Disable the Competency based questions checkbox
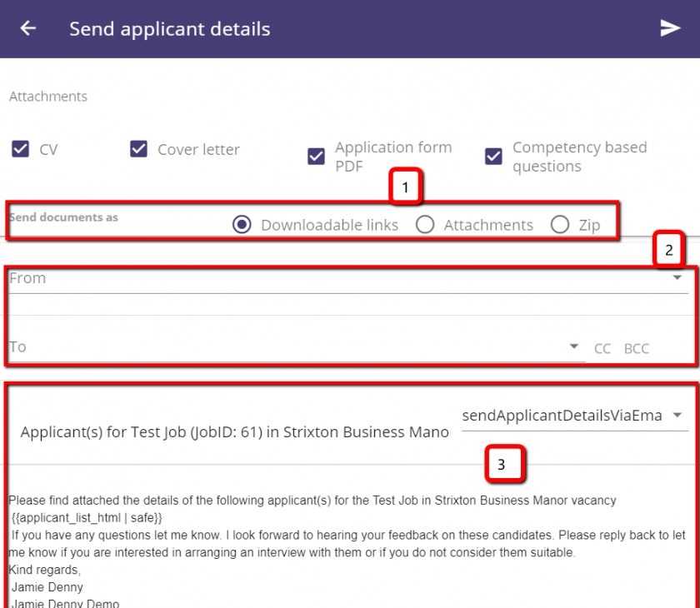 (x=493, y=157)
